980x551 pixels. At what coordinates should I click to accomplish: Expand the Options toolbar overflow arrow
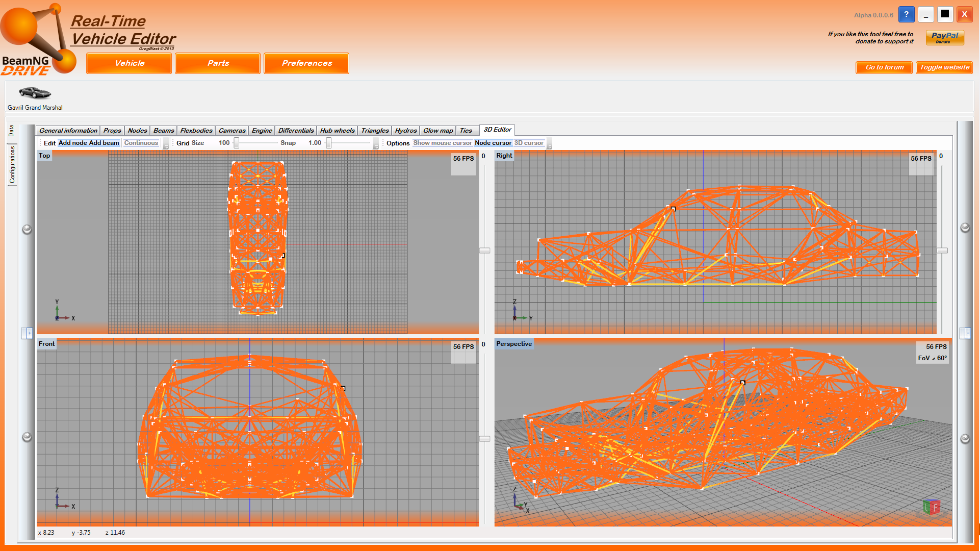pos(549,146)
